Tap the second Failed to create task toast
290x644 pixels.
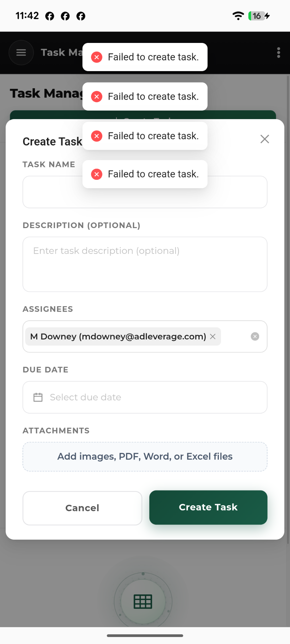pyautogui.click(x=145, y=97)
